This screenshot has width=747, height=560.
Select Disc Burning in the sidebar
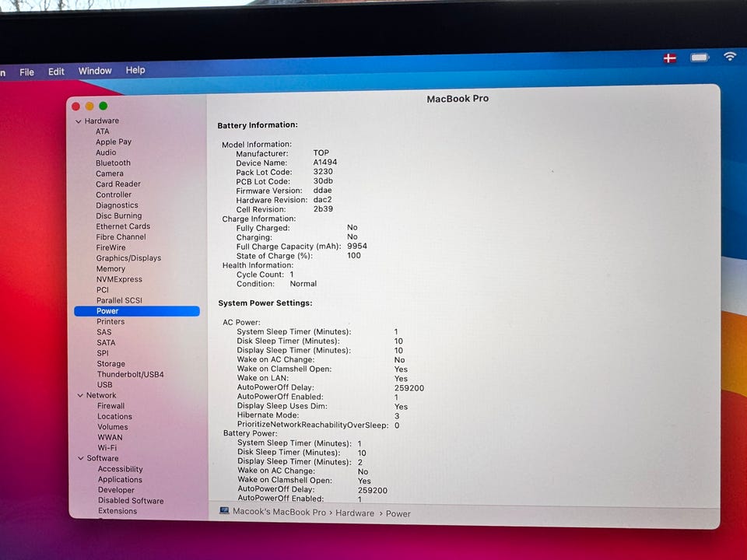click(118, 215)
